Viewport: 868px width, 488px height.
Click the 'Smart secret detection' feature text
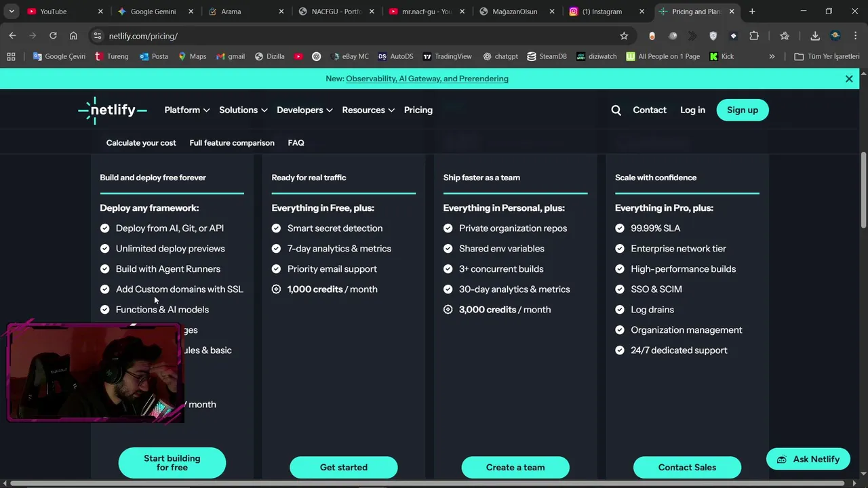(x=335, y=228)
